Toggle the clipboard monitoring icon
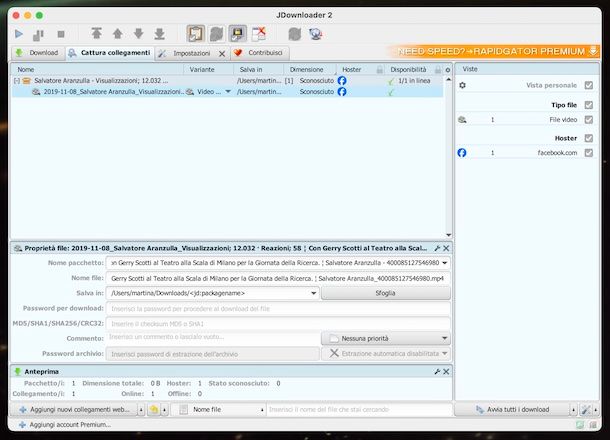 [x=195, y=34]
